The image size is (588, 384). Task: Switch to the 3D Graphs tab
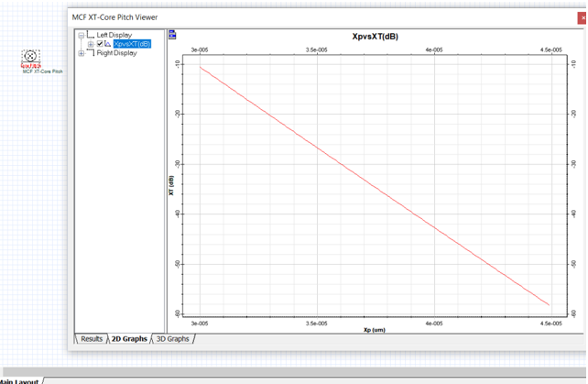172,339
